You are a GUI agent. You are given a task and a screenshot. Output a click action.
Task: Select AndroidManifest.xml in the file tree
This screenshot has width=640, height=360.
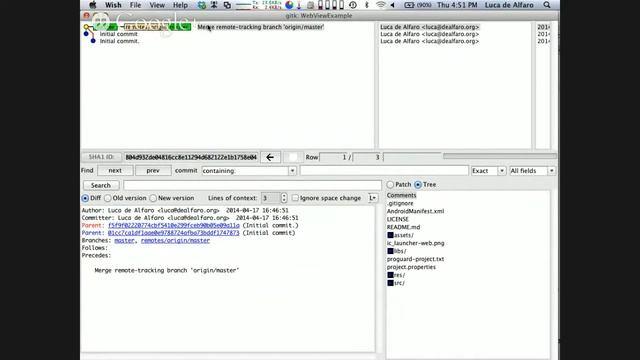(415, 211)
